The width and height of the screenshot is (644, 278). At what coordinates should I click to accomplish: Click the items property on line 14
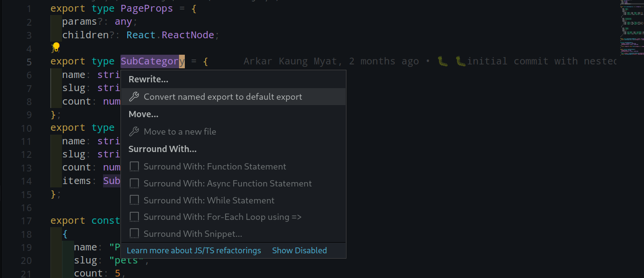point(76,181)
